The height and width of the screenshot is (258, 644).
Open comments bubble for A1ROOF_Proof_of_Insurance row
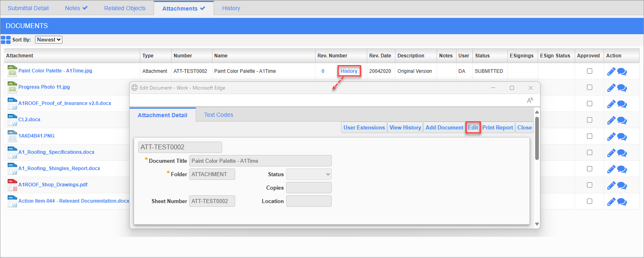click(x=622, y=104)
